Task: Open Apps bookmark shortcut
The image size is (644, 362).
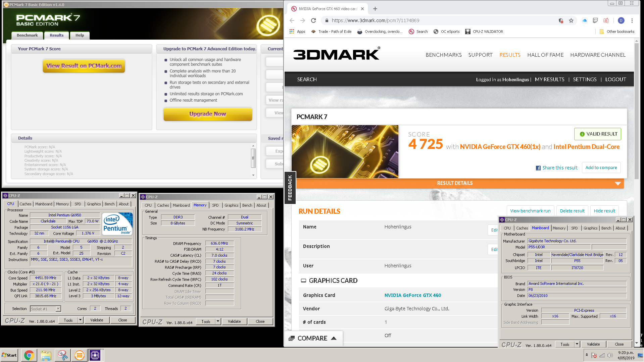Action: pyautogui.click(x=297, y=32)
